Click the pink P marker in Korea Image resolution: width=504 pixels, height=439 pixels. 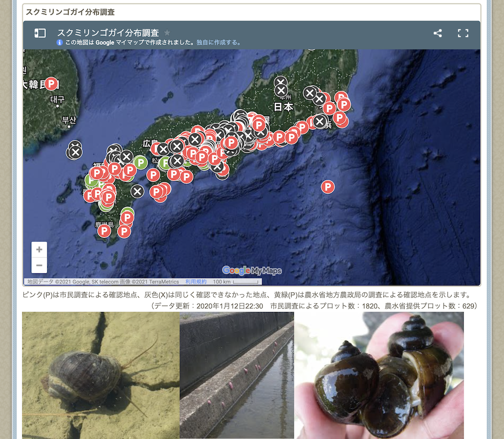tap(51, 84)
